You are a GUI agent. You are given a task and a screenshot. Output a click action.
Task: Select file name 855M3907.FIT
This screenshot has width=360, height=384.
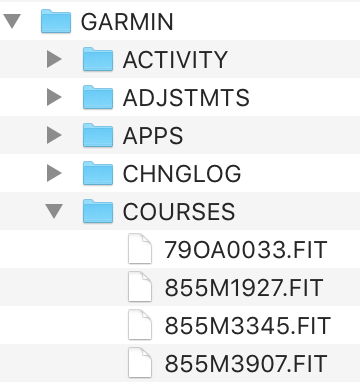click(246, 364)
